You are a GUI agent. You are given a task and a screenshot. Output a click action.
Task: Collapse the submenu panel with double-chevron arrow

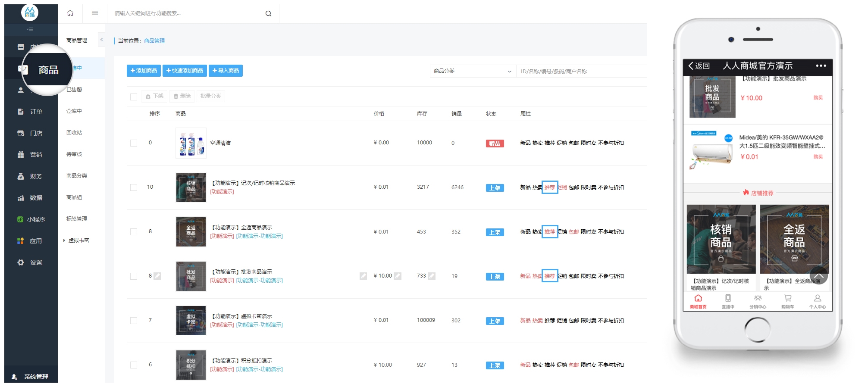point(102,40)
